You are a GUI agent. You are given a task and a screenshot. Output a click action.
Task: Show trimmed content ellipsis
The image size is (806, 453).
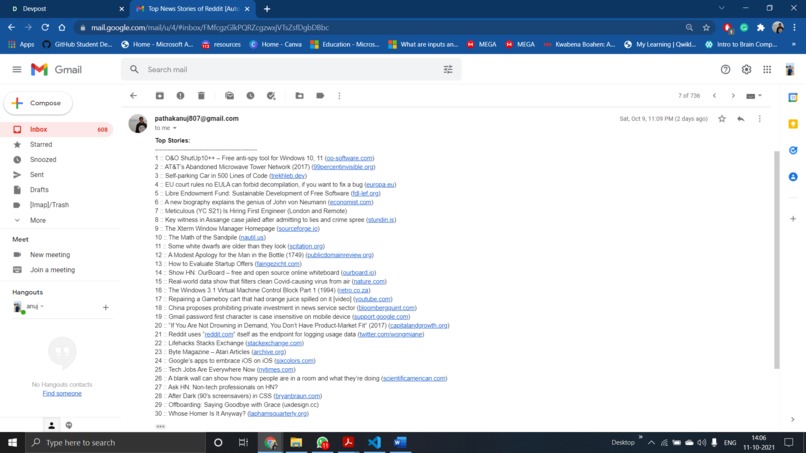click(x=160, y=426)
